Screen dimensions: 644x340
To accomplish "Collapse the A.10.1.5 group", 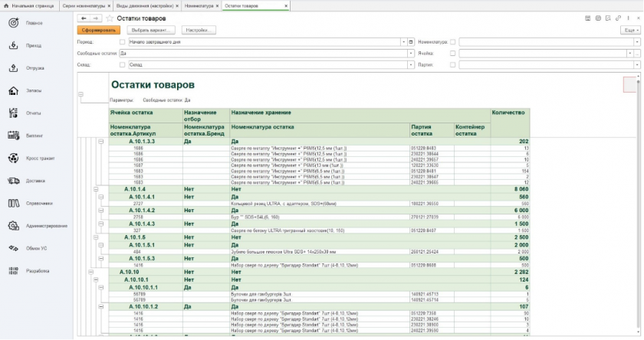I will coord(96,237).
